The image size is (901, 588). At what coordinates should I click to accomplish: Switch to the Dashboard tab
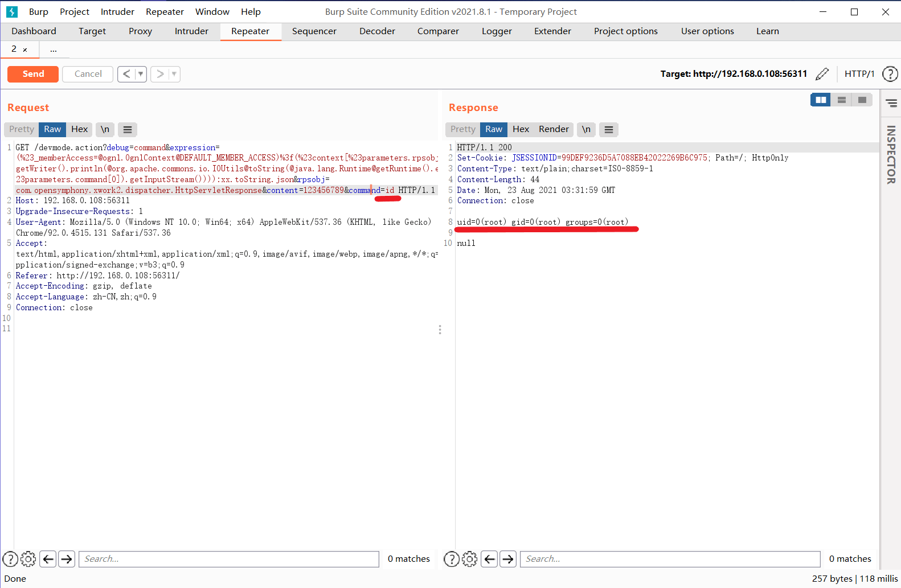pyautogui.click(x=34, y=31)
